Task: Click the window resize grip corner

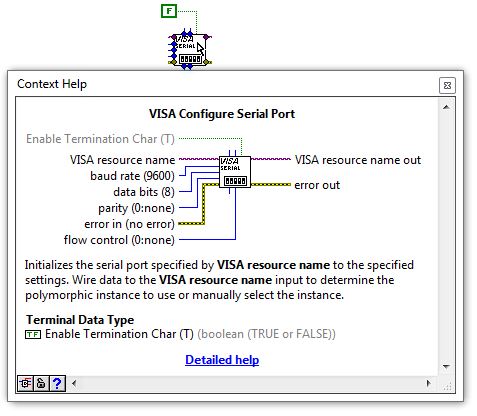Action: coord(447,387)
